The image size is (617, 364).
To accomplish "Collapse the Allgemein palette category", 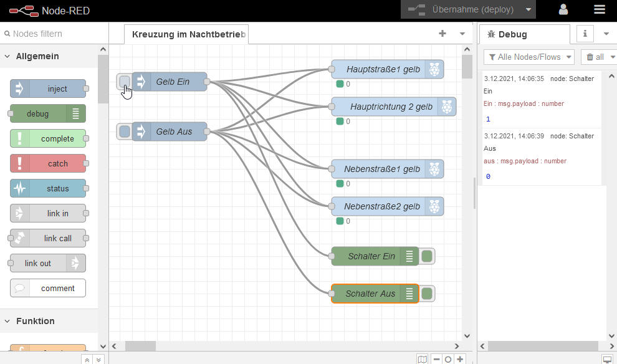I will 7,56.
